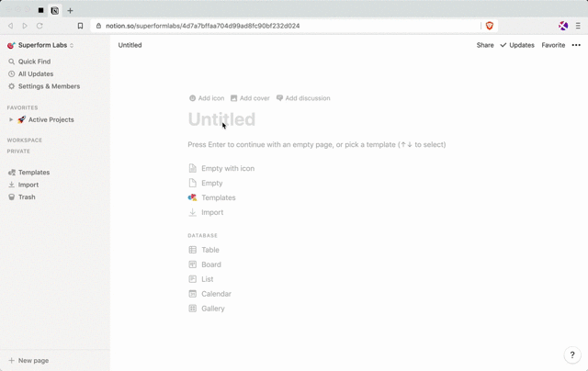Open the three-dot page options menu
Image resolution: width=588 pixels, height=371 pixels.
(x=576, y=45)
